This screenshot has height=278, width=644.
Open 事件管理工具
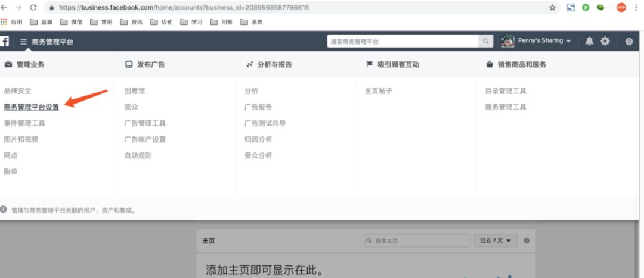[24, 123]
